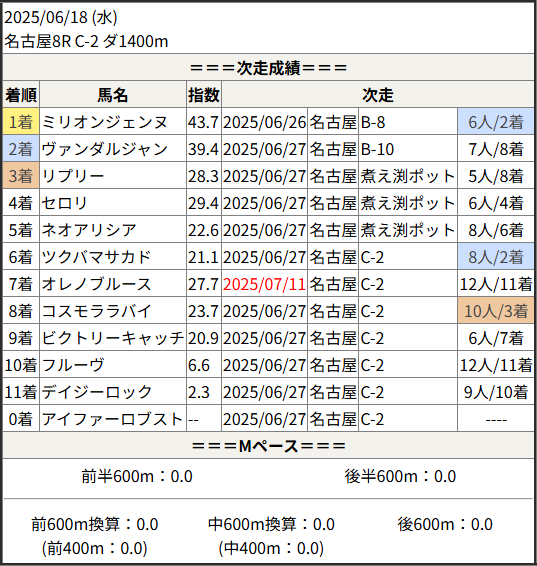Select horse ヴァンダルジャン in second row

coord(104,149)
